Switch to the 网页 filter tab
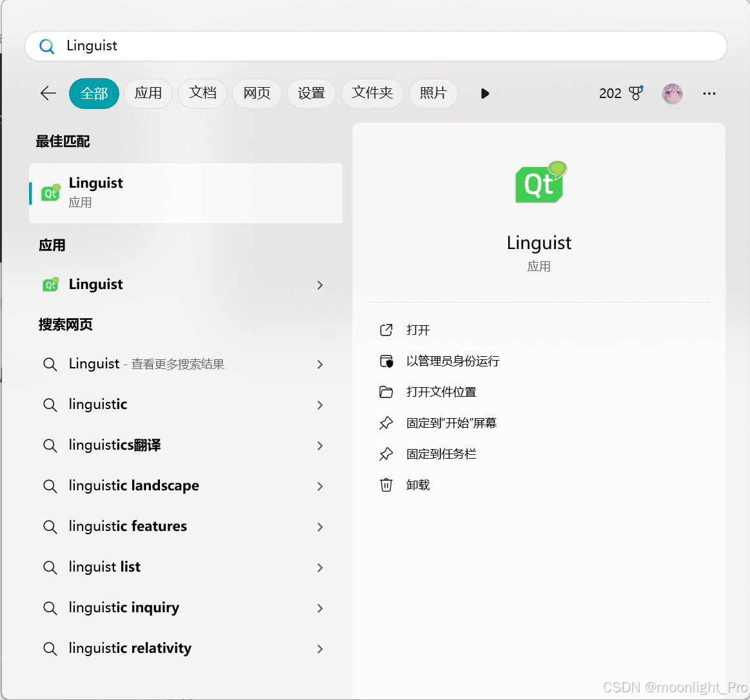Screen dimensions: 750x700 pos(257,94)
